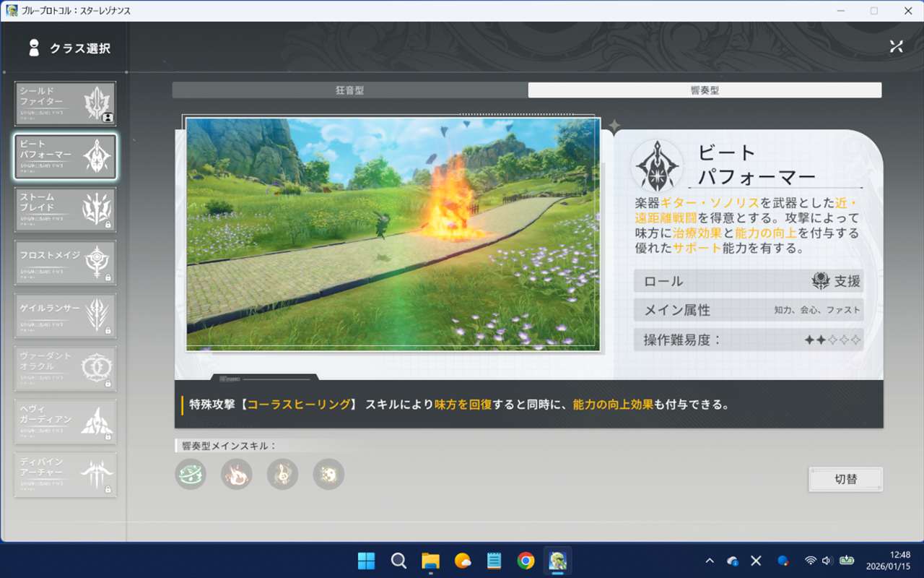
Task: Click the music note skill icon
Action: pos(282,474)
